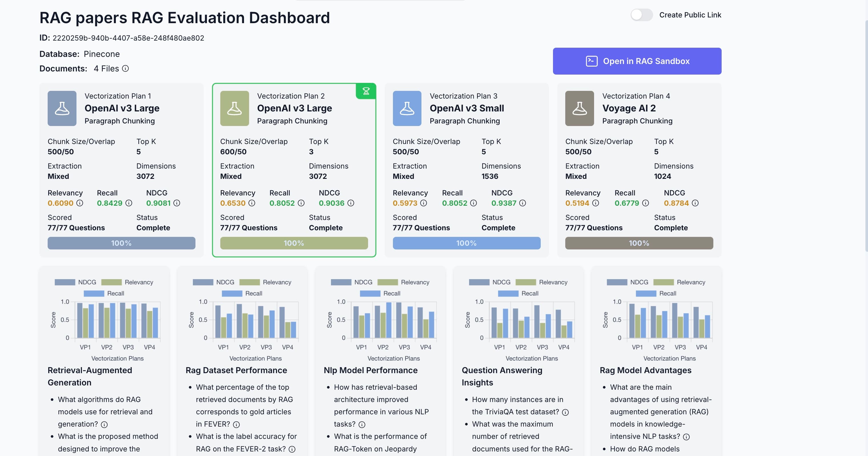The height and width of the screenshot is (456, 868).
Task: Click the info icon beside Recall 0.6779
Action: (x=645, y=203)
